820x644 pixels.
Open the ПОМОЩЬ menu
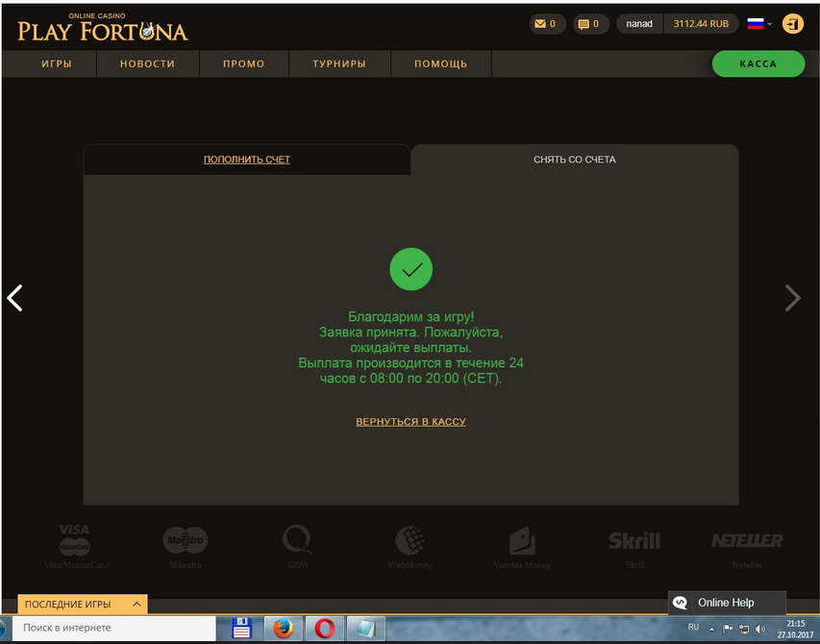(x=441, y=63)
